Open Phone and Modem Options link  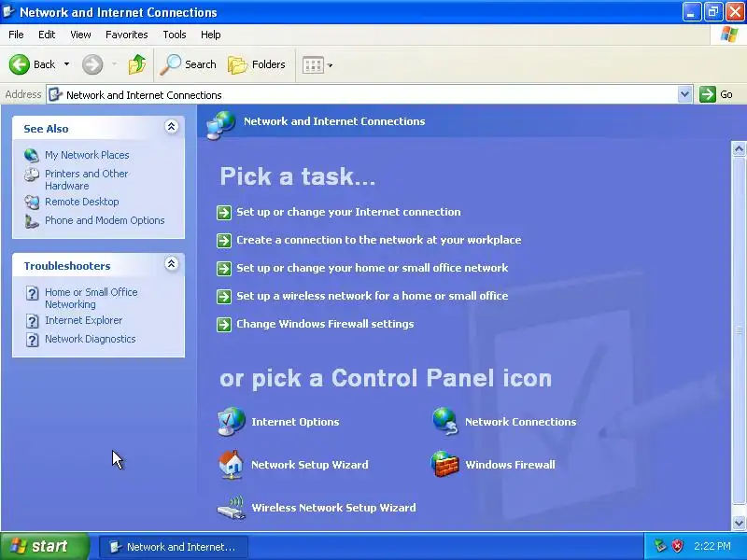[x=105, y=220]
